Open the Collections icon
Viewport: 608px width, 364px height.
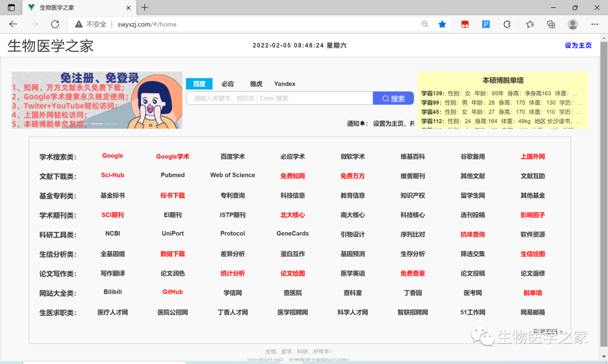[551, 24]
